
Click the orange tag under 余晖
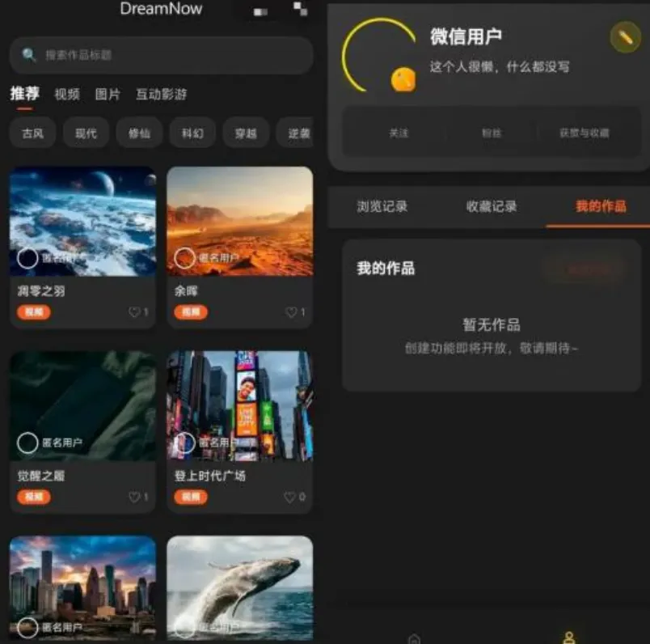[x=191, y=312]
